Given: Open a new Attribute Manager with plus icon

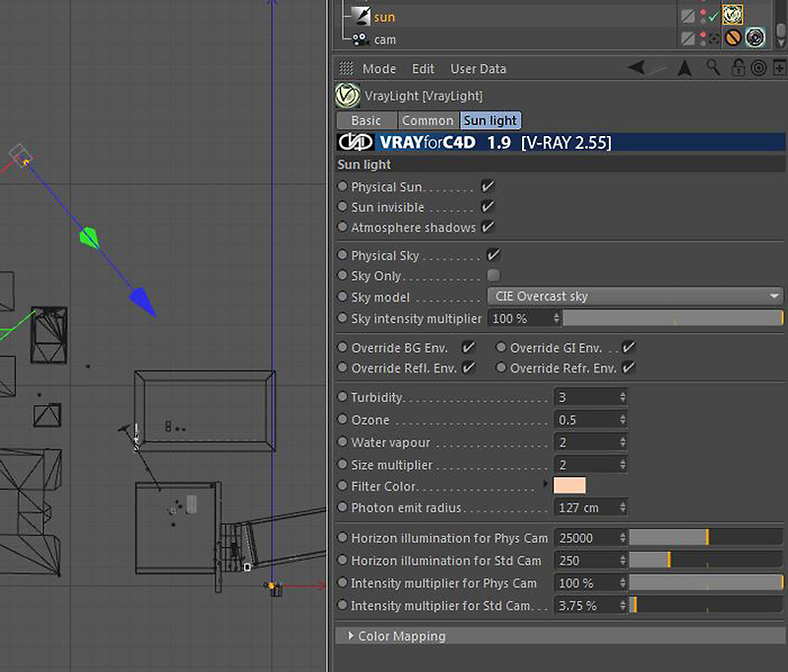Looking at the screenshot, I should click(x=779, y=67).
